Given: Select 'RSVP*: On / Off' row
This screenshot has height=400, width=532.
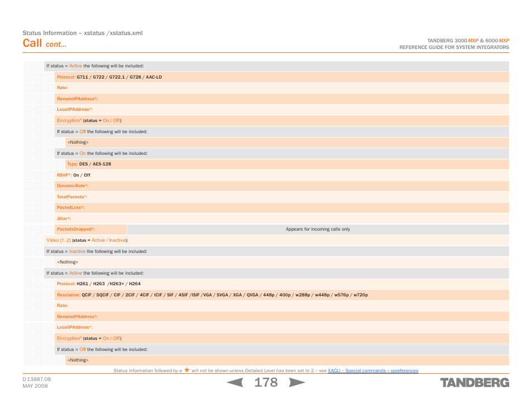Looking at the screenshot, I should pyautogui.click(x=282, y=175).
